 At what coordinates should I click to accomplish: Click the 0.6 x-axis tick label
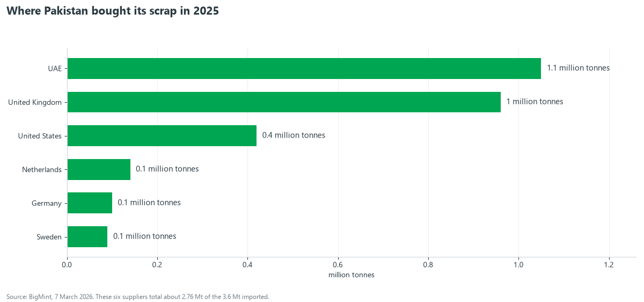[x=338, y=265]
